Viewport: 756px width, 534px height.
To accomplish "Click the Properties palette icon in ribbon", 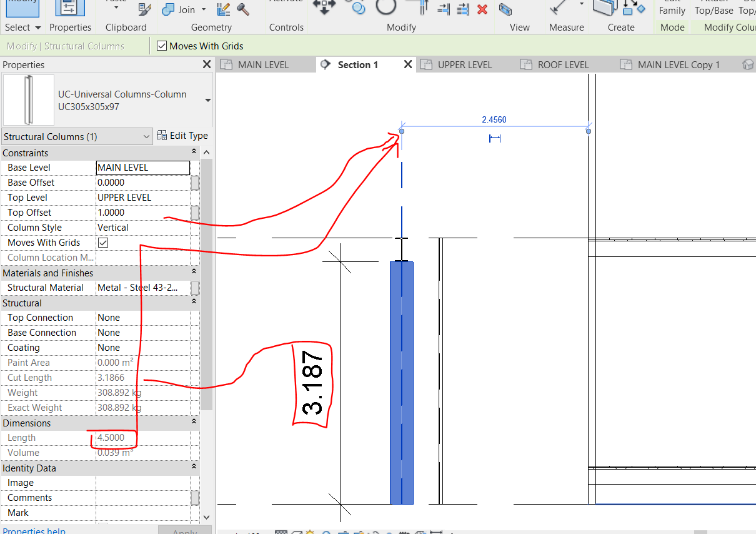I will [x=70, y=8].
